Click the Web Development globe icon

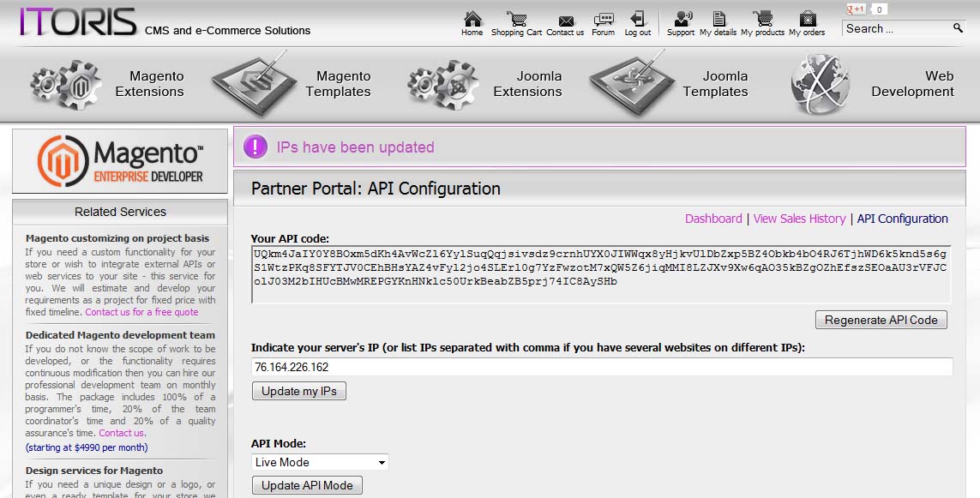tap(820, 84)
